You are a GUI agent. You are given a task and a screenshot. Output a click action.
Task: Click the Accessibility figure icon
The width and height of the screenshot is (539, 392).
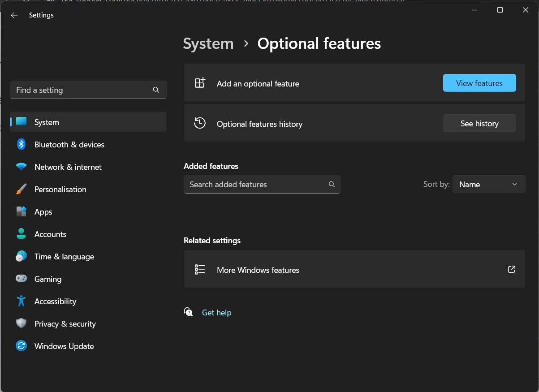pyautogui.click(x=21, y=301)
